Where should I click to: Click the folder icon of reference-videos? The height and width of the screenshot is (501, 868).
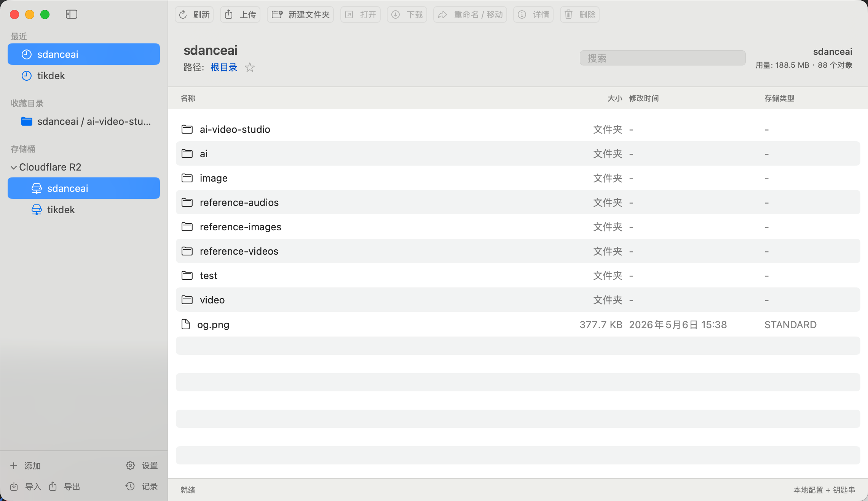pyautogui.click(x=187, y=251)
